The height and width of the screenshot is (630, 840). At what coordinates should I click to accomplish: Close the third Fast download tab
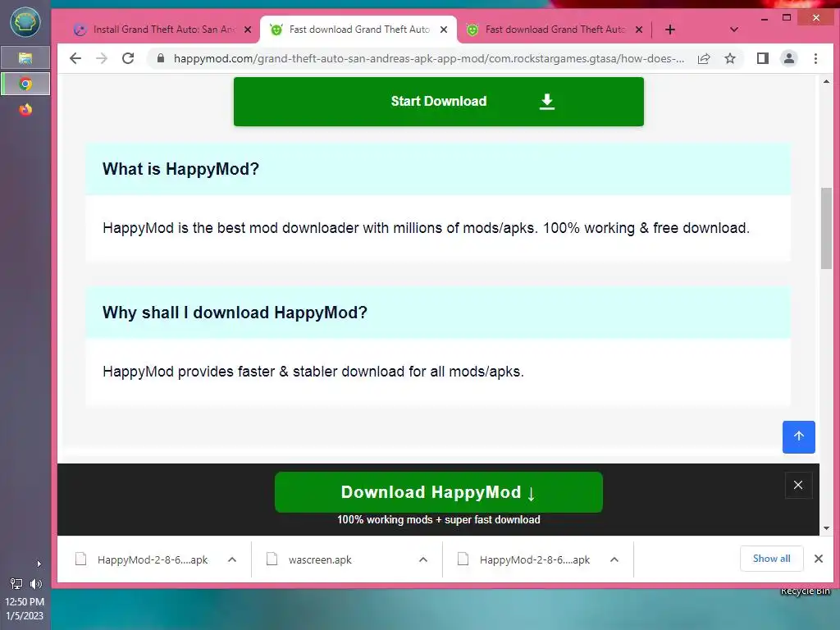pos(638,30)
